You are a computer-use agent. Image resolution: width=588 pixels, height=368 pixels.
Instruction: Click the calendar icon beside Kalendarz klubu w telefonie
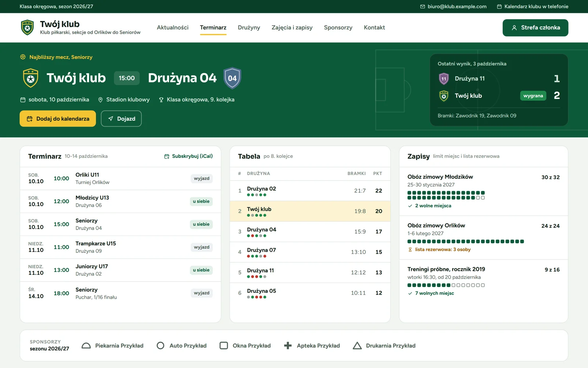pyautogui.click(x=499, y=7)
